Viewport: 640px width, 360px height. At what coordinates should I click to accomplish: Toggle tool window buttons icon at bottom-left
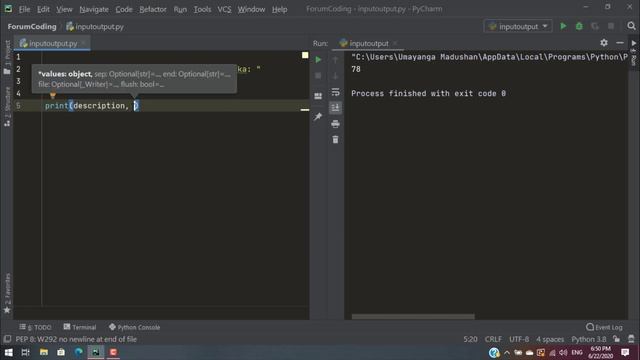tap(7, 339)
